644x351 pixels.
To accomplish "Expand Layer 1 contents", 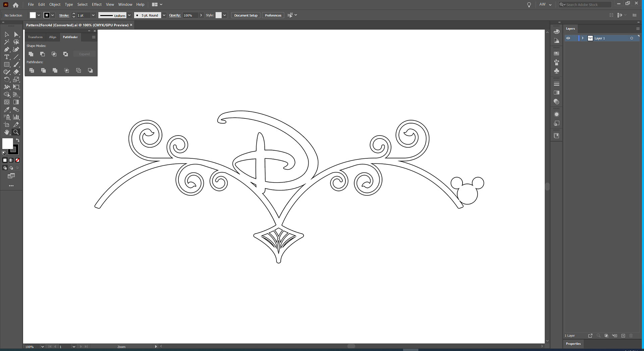I will [x=583, y=38].
